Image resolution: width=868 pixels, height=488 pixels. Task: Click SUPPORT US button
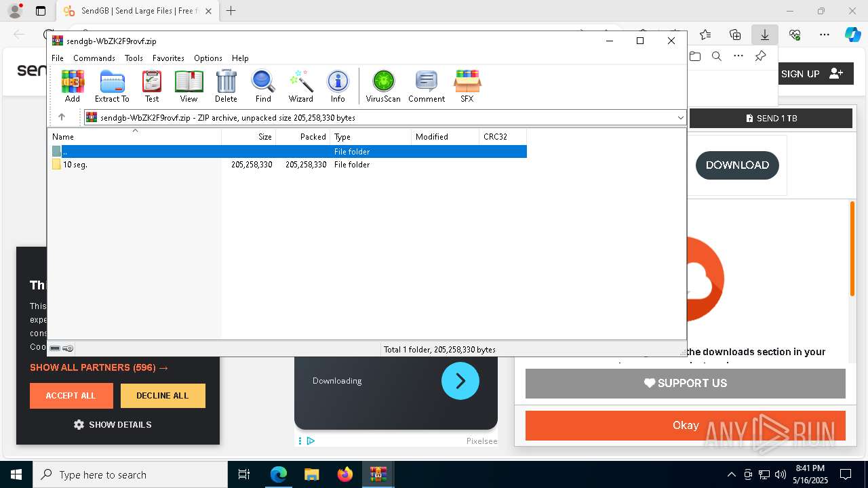(x=686, y=384)
